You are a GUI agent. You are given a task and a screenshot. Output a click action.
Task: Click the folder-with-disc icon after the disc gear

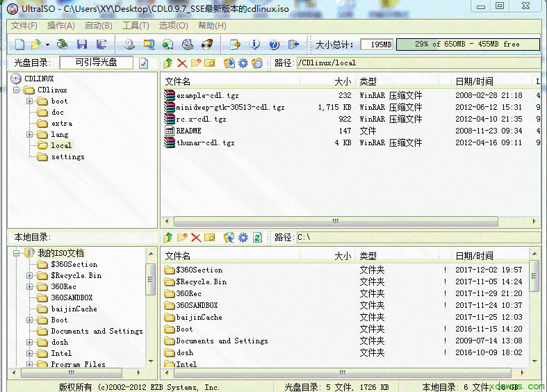[x=257, y=63]
